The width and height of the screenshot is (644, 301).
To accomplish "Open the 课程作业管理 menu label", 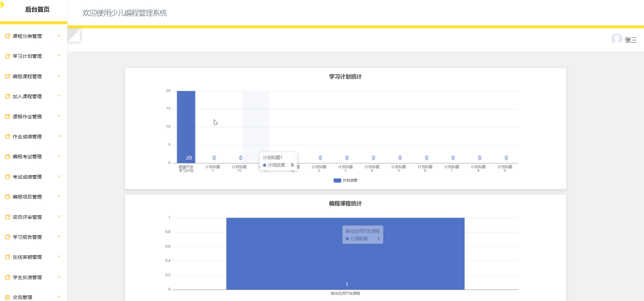I will tap(27, 117).
